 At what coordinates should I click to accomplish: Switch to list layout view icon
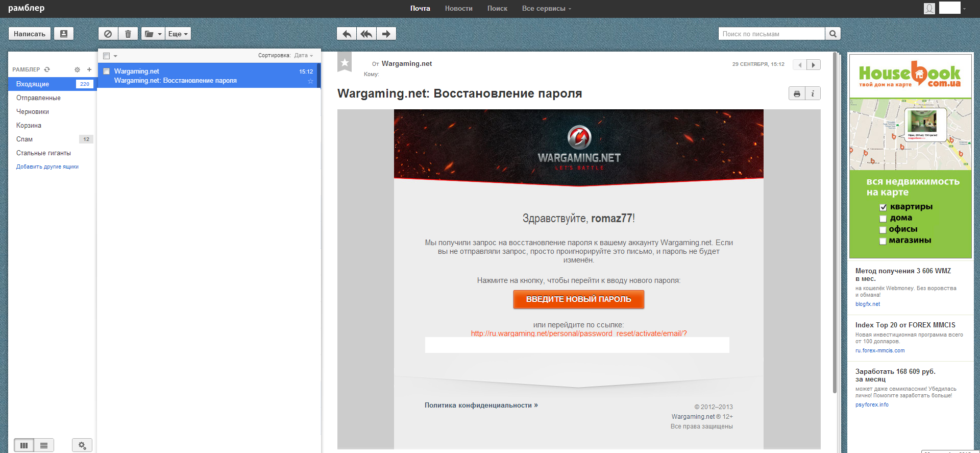tap(44, 445)
